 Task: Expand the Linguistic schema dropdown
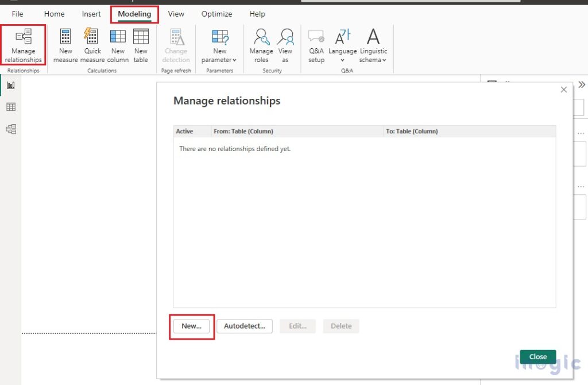click(373, 46)
